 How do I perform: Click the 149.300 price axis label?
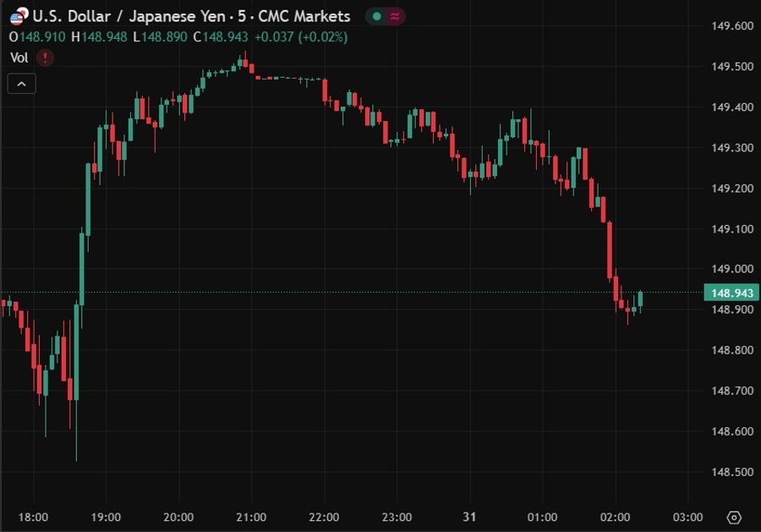[732, 147]
